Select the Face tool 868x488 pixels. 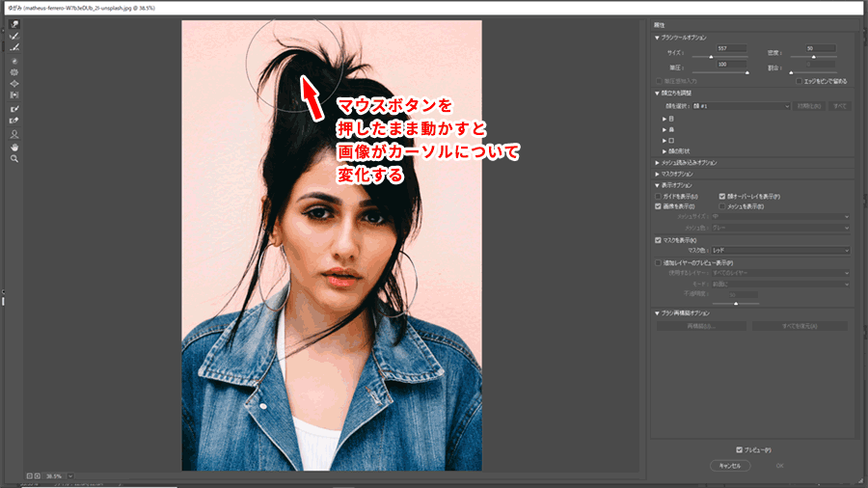[14, 134]
